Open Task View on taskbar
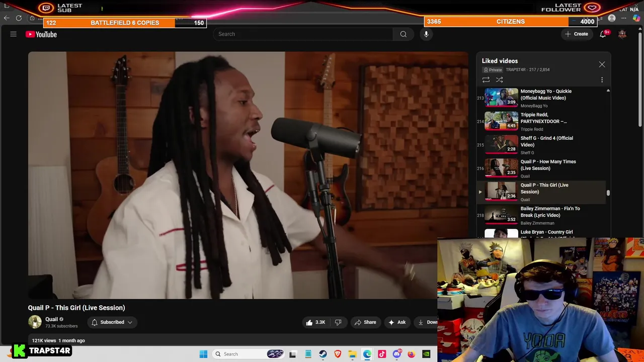 (x=293, y=354)
